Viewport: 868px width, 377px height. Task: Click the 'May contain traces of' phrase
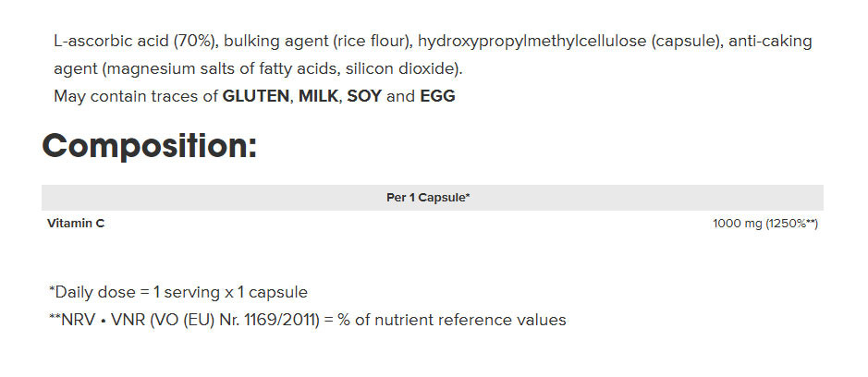pos(136,96)
